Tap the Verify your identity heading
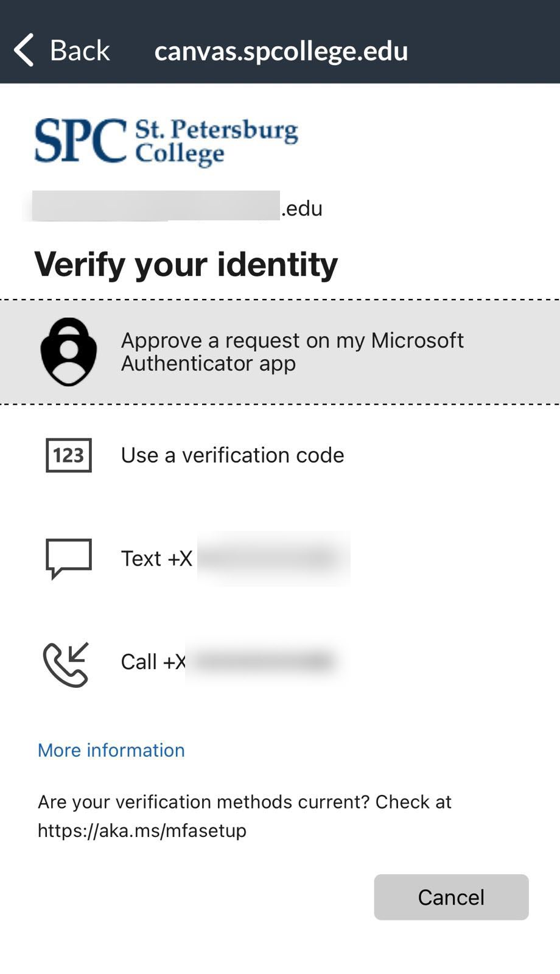Image resolution: width=560 pixels, height=974 pixels. pos(186,264)
